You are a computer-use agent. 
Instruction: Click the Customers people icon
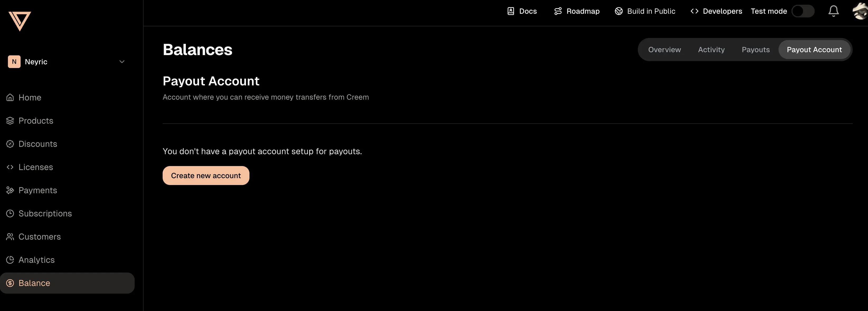[10, 237]
